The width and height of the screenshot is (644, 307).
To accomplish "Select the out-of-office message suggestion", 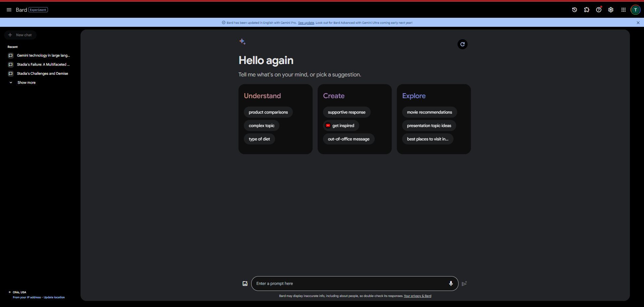I will (x=348, y=139).
